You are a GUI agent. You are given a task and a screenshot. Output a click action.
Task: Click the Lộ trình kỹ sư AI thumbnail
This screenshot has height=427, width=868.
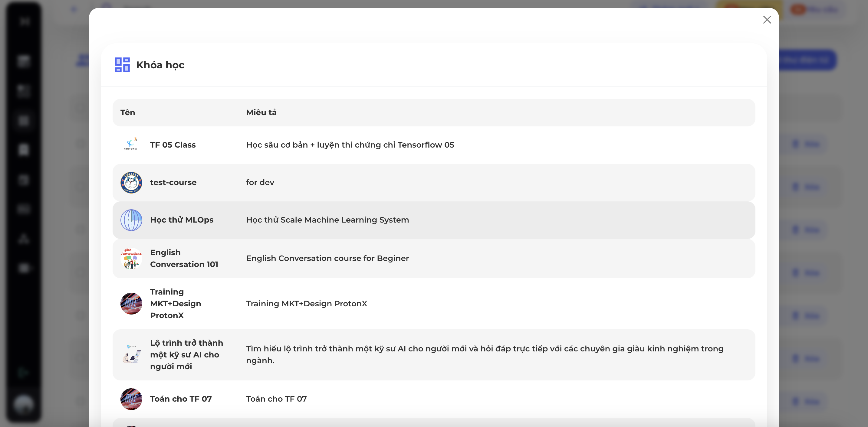pyautogui.click(x=131, y=355)
